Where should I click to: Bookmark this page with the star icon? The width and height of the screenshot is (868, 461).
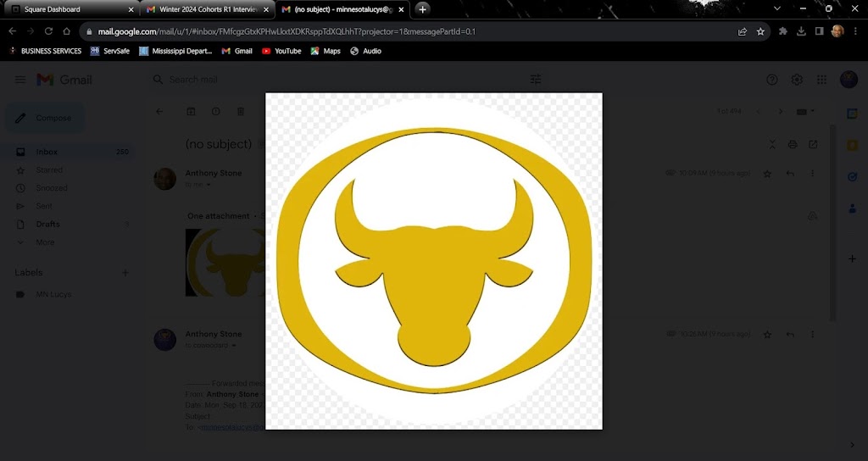(x=760, y=31)
